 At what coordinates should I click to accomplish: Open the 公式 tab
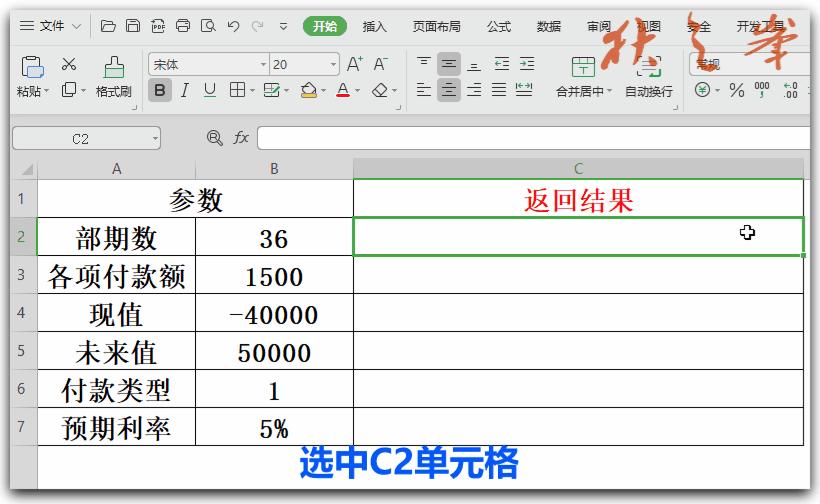click(x=499, y=26)
